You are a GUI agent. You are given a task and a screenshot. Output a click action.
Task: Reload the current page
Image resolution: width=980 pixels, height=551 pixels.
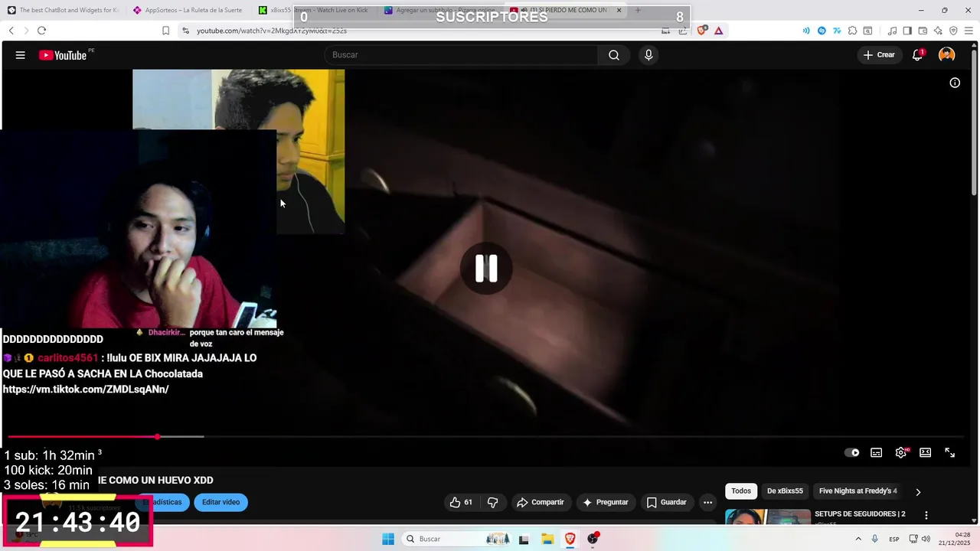point(41,31)
